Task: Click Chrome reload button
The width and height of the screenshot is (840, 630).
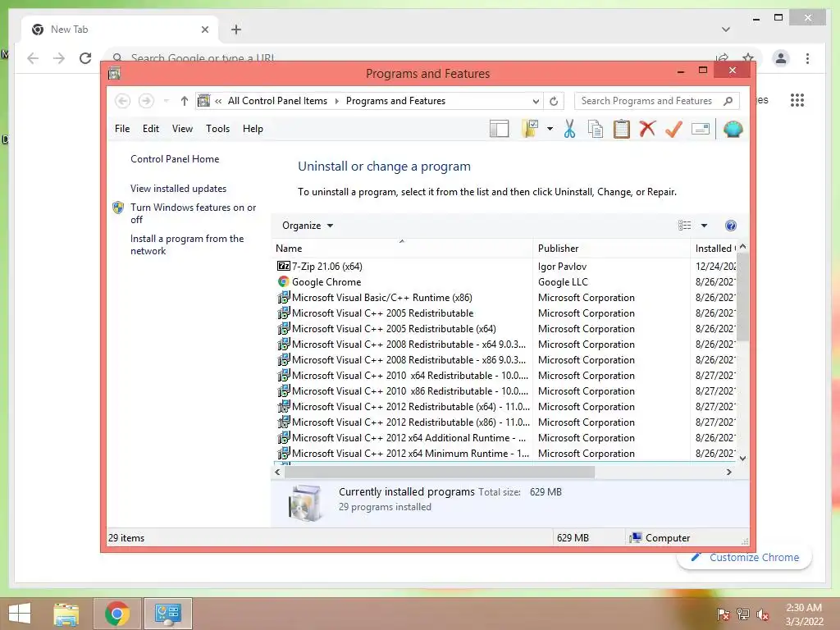Action: [85, 58]
